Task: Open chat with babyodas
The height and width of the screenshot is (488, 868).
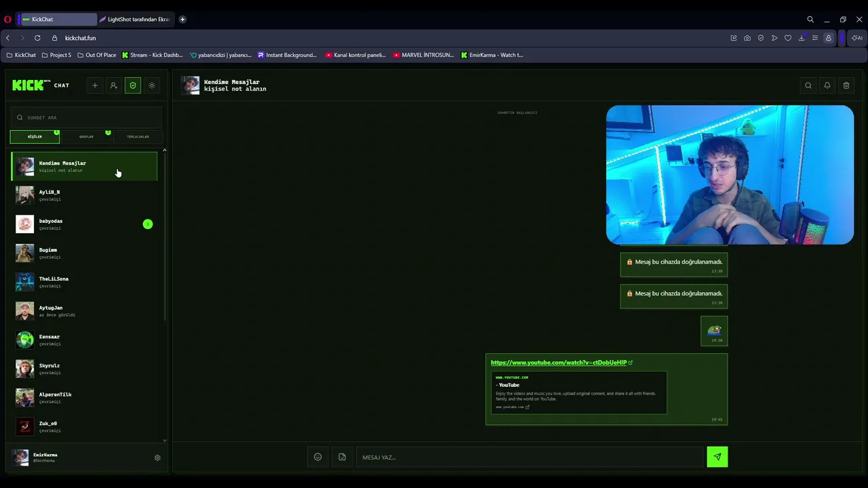Action: [x=84, y=224]
